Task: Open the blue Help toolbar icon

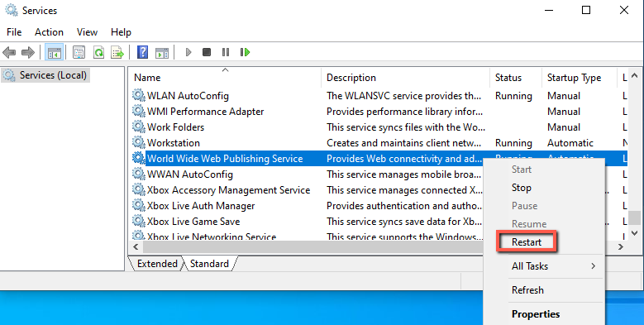Action: pos(142,52)
